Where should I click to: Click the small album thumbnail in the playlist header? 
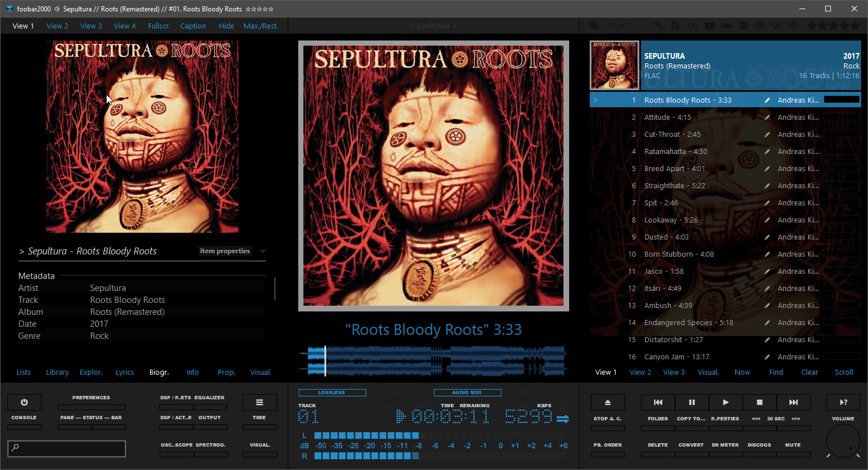click(x=614, y=65)
